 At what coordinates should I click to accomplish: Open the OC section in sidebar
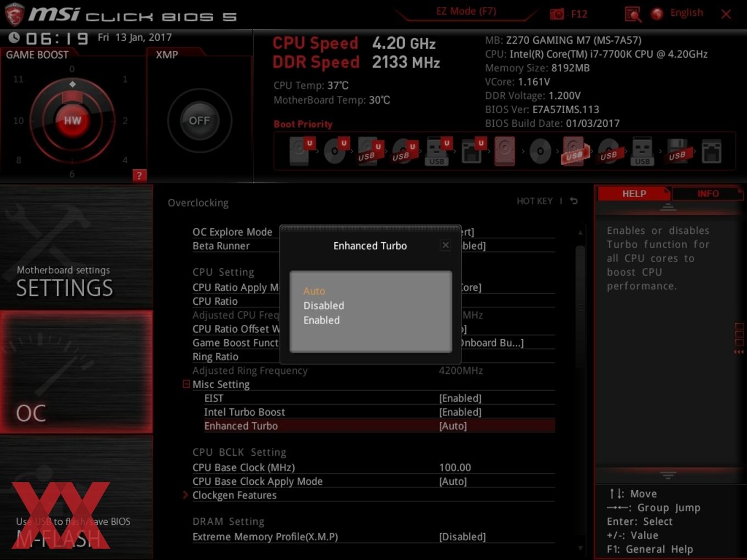click(x=76, y=372)
